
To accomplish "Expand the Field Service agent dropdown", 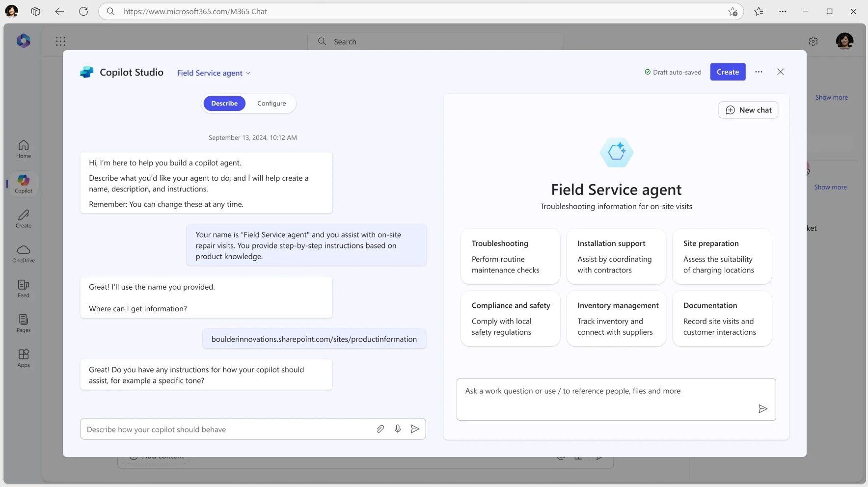I will 214,73.
